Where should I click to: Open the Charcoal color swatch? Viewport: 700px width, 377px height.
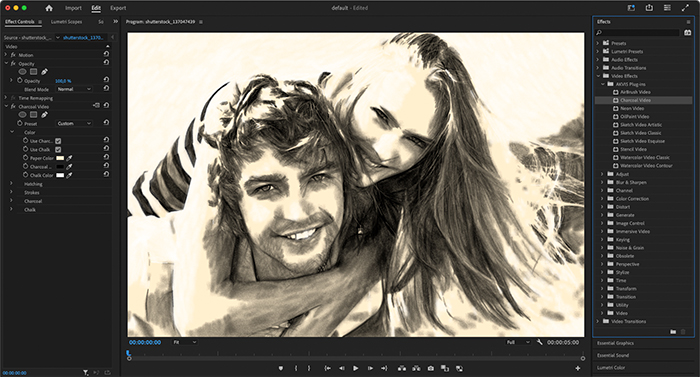coord(60,167)
